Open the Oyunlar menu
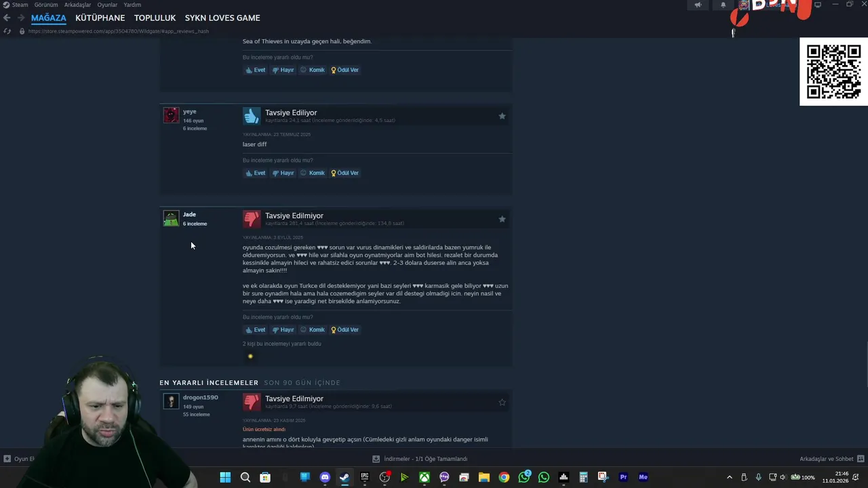The height and width of the screenshot is (488, 868). 107,5
